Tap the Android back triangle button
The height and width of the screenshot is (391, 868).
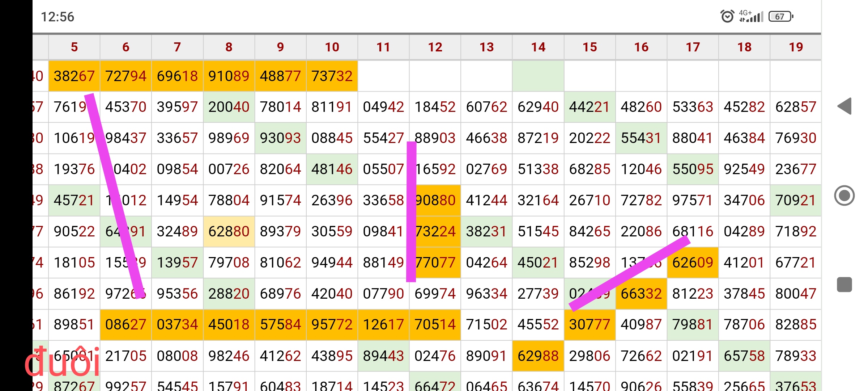click(x=845, y=106)
